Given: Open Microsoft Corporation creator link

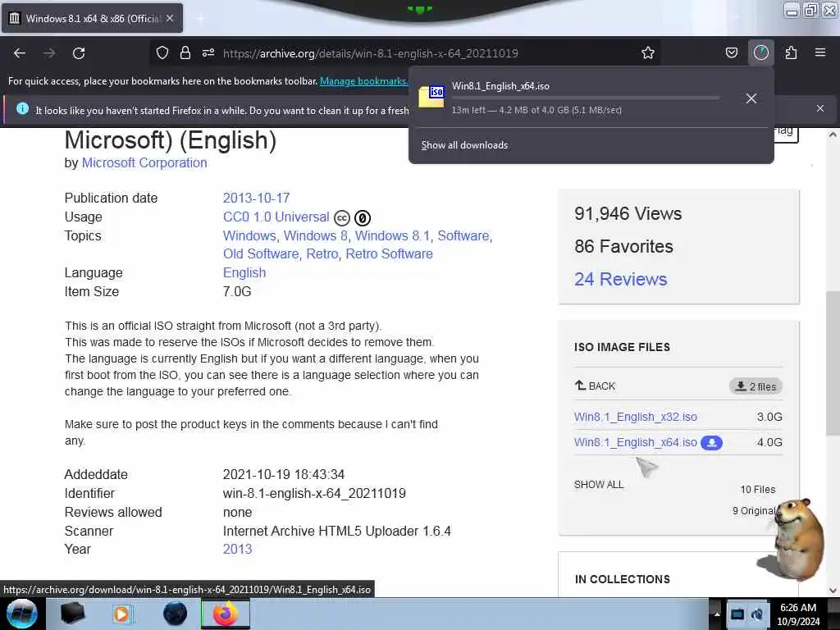Looking at the screenshot, I should 144,163.
